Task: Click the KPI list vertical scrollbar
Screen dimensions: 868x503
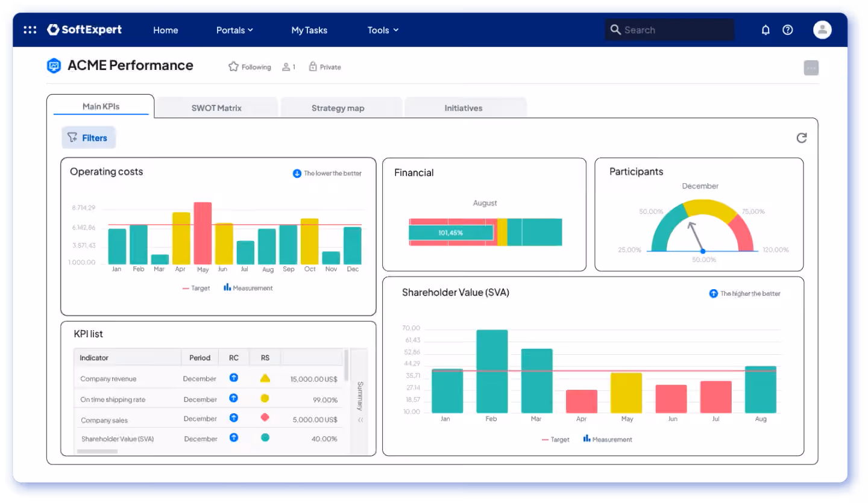Action: click(x=347, y=365)
